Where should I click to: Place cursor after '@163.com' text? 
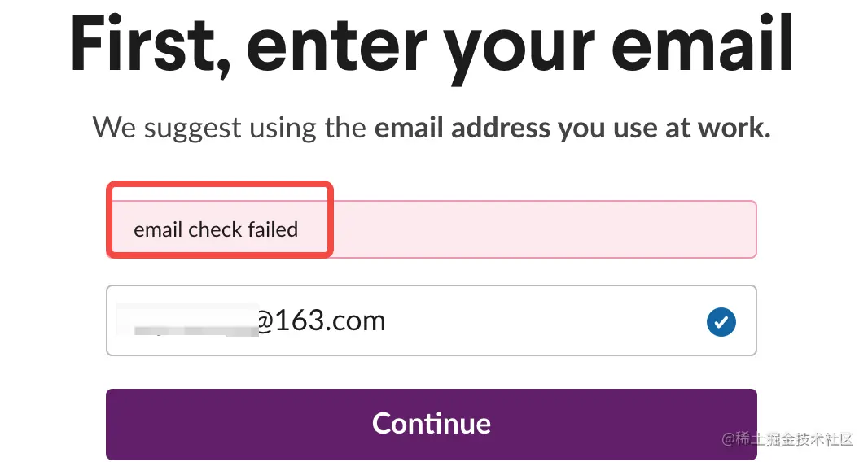click(387, 321)
